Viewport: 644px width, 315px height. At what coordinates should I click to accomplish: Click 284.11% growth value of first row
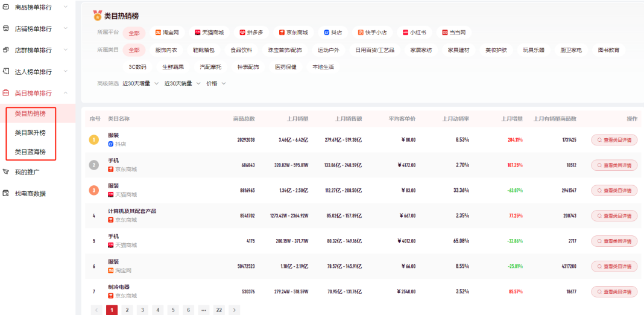515,140
